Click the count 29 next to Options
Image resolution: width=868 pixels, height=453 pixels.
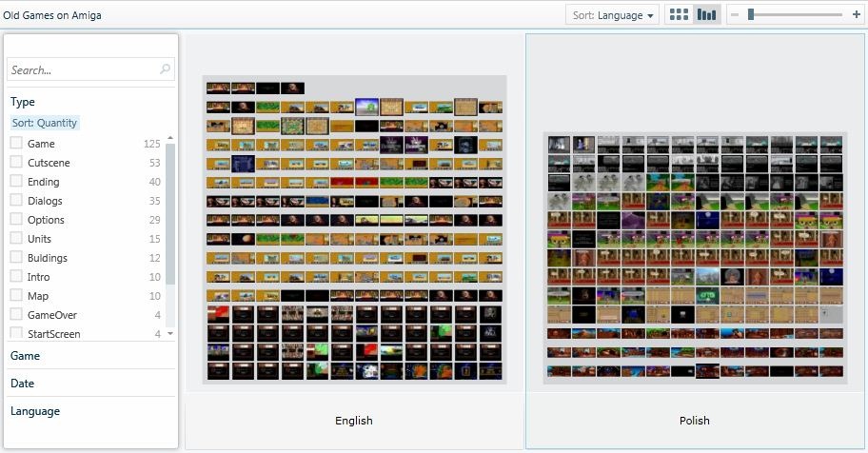tap(154, 220)
